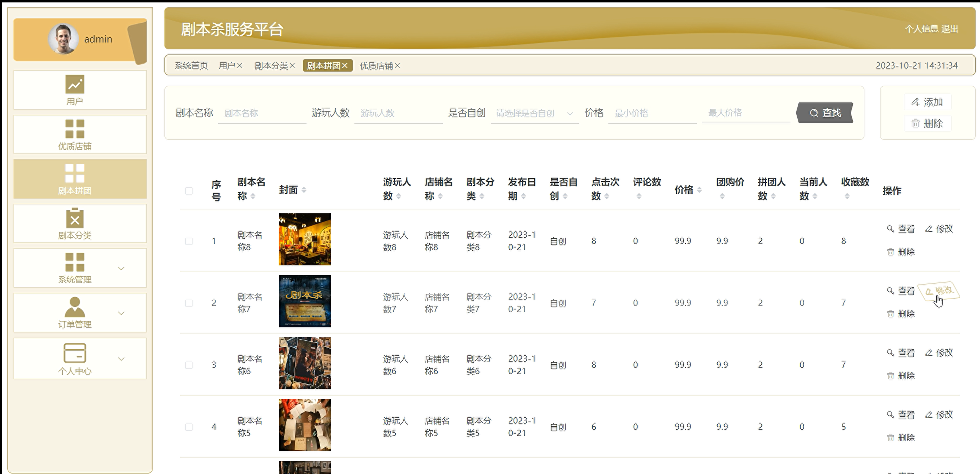Sort by 团购价 column
The width and height of the screenshot is (980, 474).
(x=722, y=196)
